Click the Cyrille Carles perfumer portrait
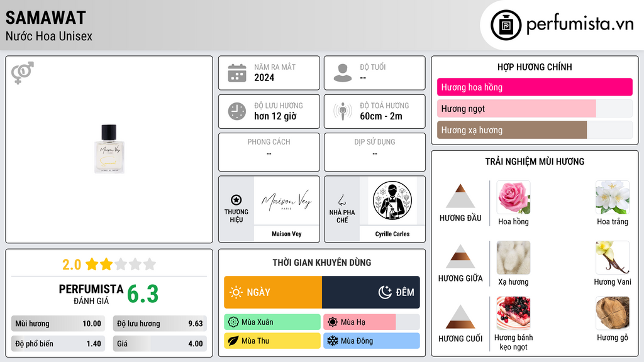The height and width of the screenshot is (362, 644). (392, 200)
